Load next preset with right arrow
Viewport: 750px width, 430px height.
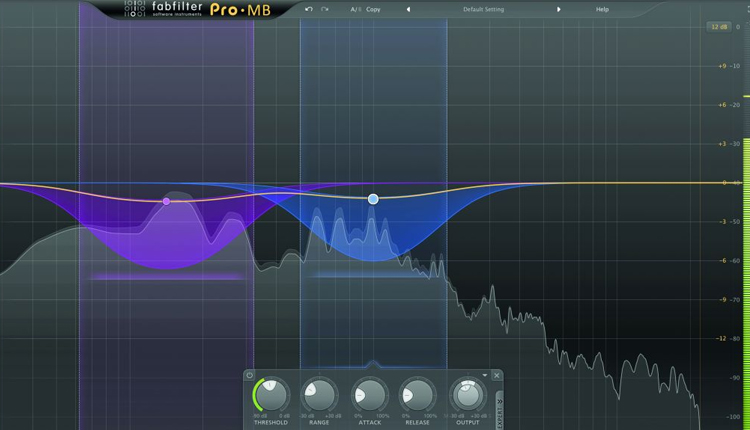[x=558, y=9]
